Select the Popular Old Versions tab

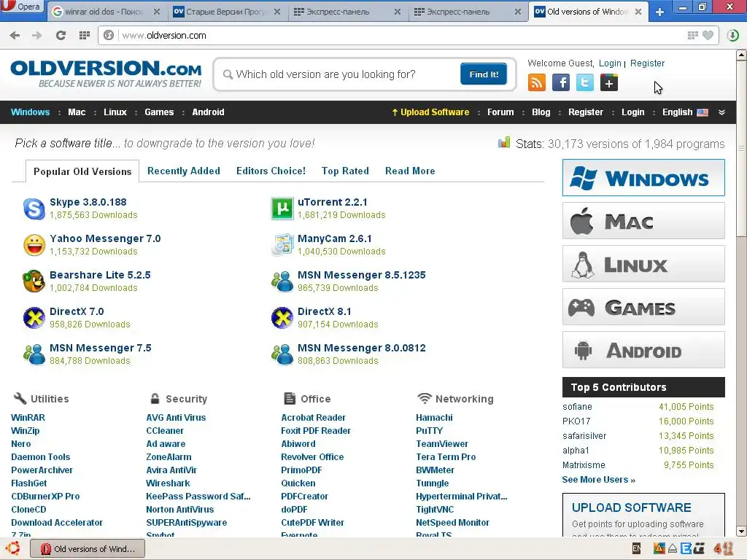click(x=82, y=171)
